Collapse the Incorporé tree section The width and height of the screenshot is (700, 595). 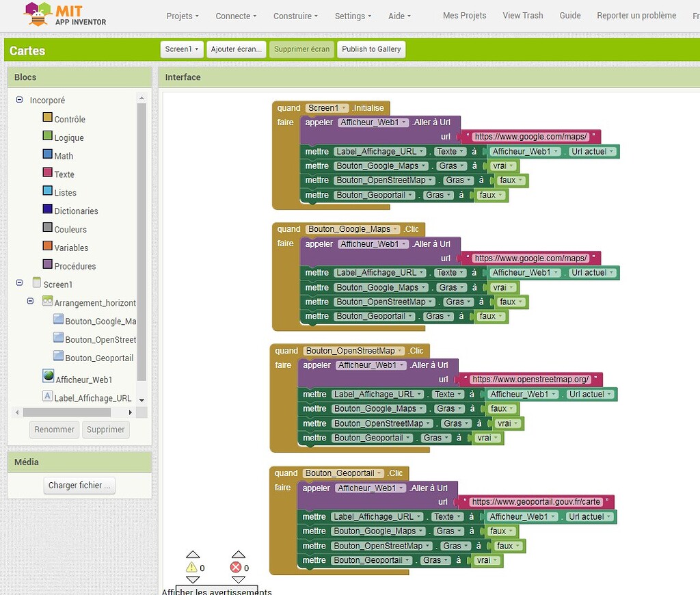[20, 100]
